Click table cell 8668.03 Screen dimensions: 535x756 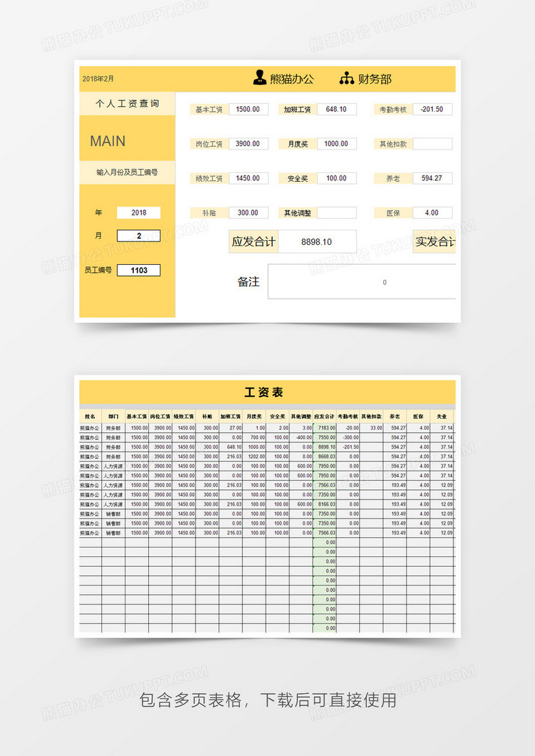tap(324, 457)
